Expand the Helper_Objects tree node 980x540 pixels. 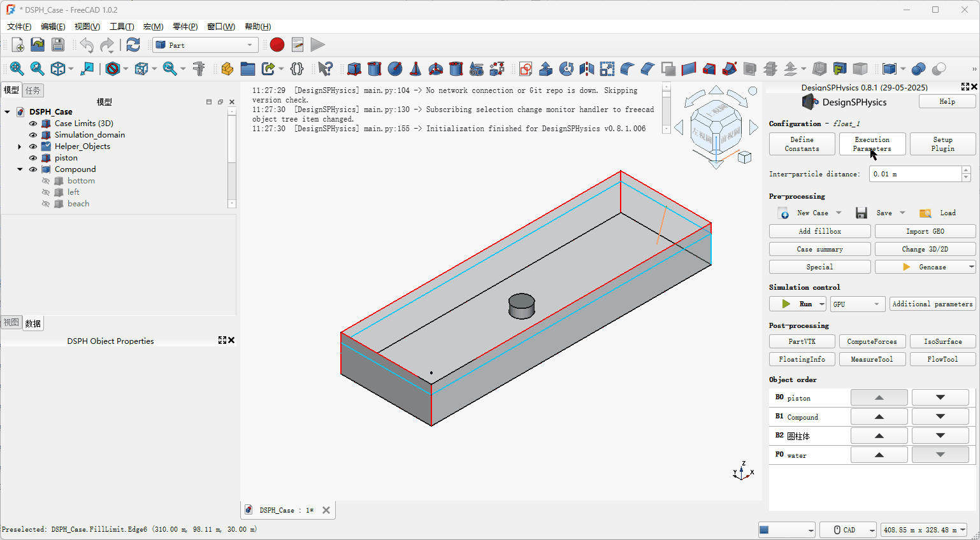pyautogui.click(x=20, y=146)
